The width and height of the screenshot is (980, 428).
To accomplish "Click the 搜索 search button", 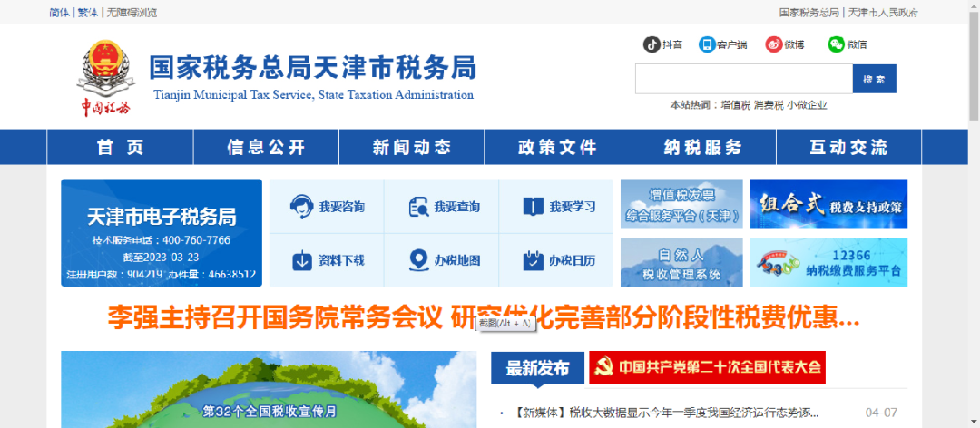I will pos(875,79).
